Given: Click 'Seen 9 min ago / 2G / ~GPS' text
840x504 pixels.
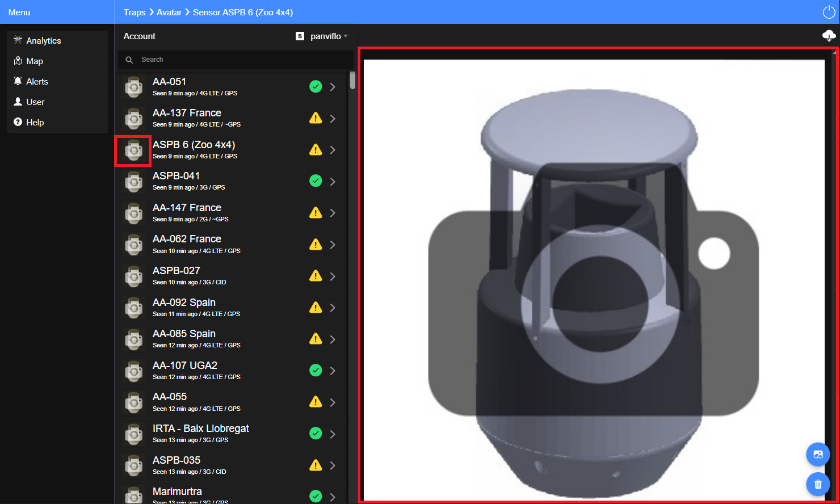Looking at the screenshot, I should pyautogui.click(x=191, y=219).
